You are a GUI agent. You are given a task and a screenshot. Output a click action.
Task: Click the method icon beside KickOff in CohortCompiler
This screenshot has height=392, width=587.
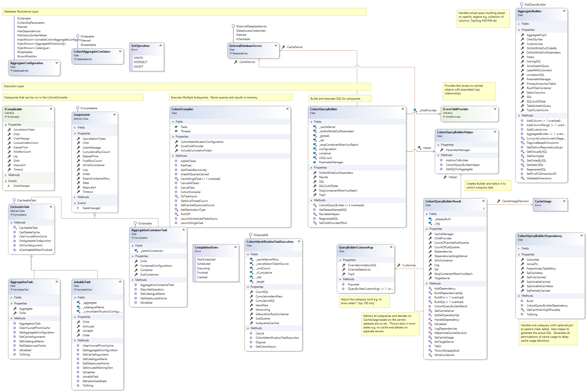pyautogui.click(x=176, y=214)
